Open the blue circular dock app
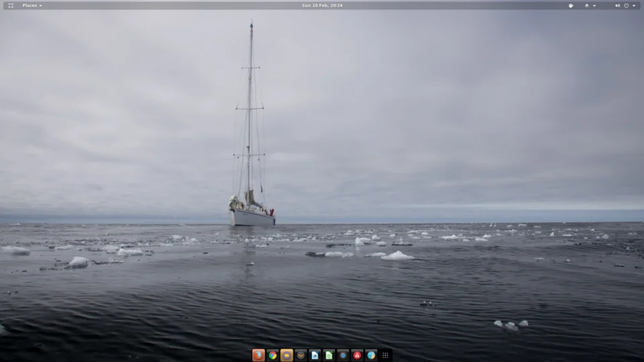The height and width of the screenshot is (362, 644). tap(343, 355)
